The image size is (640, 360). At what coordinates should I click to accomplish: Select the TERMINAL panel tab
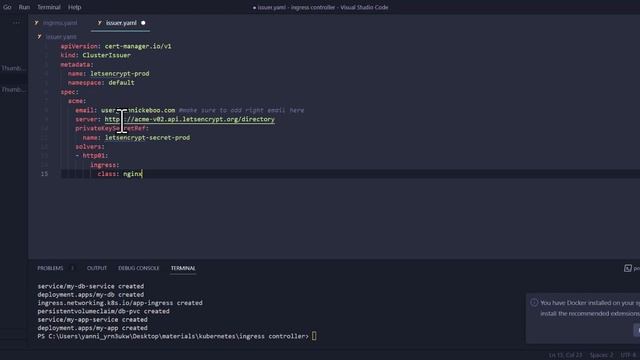click(x=183, y=268)
